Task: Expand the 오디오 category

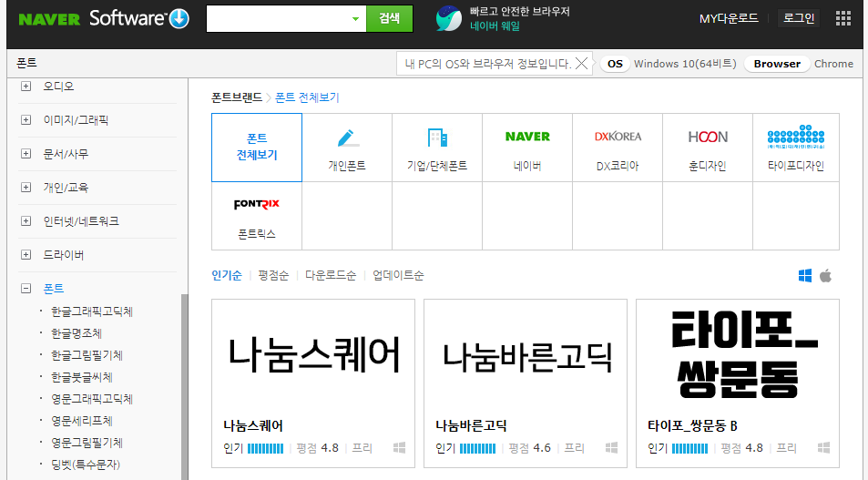Action: click(x=26, y=87)
